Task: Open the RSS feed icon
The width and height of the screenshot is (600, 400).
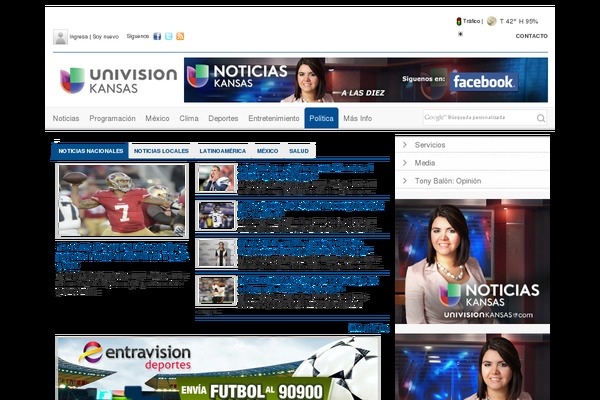Action: coord(180,36)
